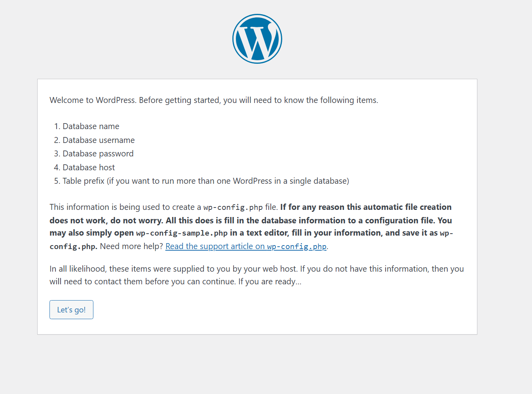Click the welcome paragraph text
This screenshot has height=394, width=532.
coord(213,100)
